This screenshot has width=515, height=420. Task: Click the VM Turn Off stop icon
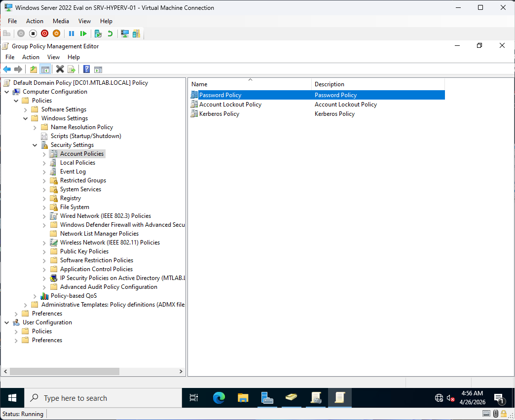coord(33,34)
